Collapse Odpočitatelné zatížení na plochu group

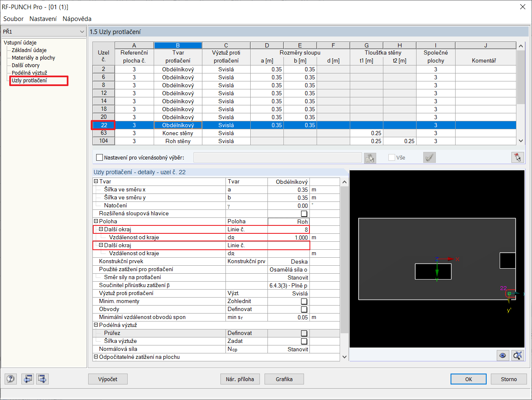click(x=96, y=357)
